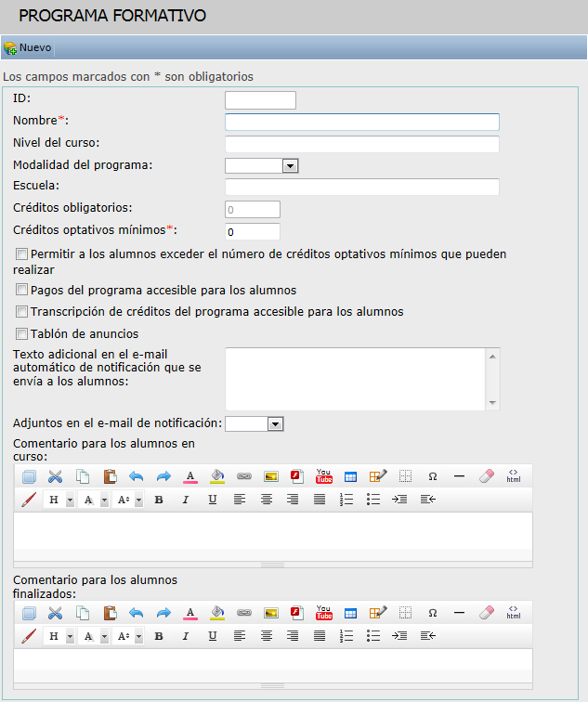Check Transcripción de créditos accesible option
Screen dimensions: 588x702
coord(21,311)
